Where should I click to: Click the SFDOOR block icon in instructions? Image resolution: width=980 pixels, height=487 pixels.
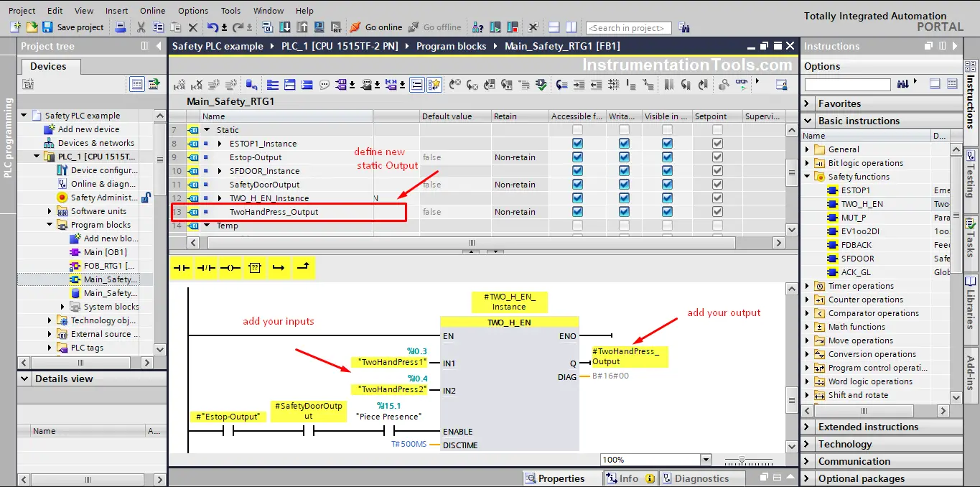(x=833, y=259)
